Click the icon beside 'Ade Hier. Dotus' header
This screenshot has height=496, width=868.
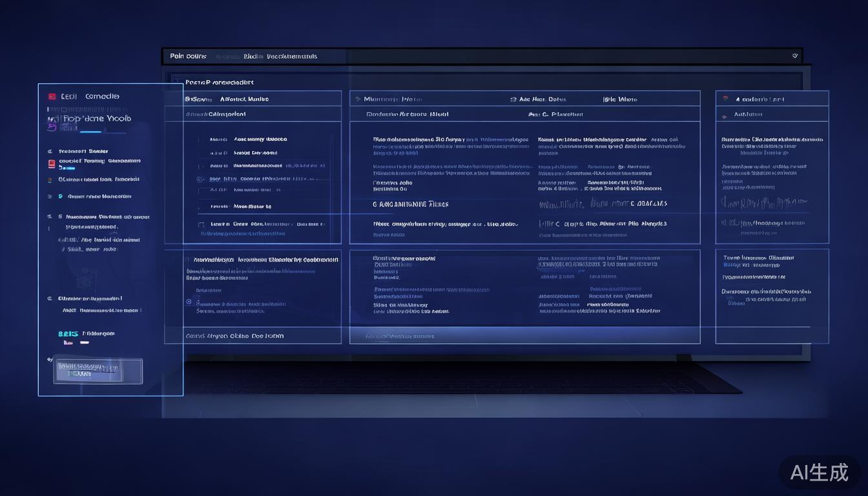tap(513, 99)
